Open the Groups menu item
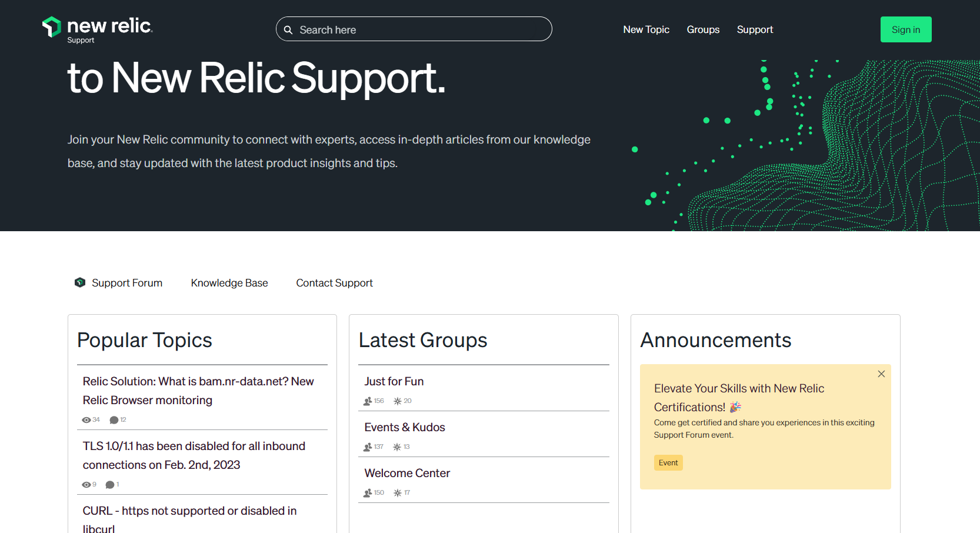The height and width of the screenshot is (533, 980). (703, 29)
